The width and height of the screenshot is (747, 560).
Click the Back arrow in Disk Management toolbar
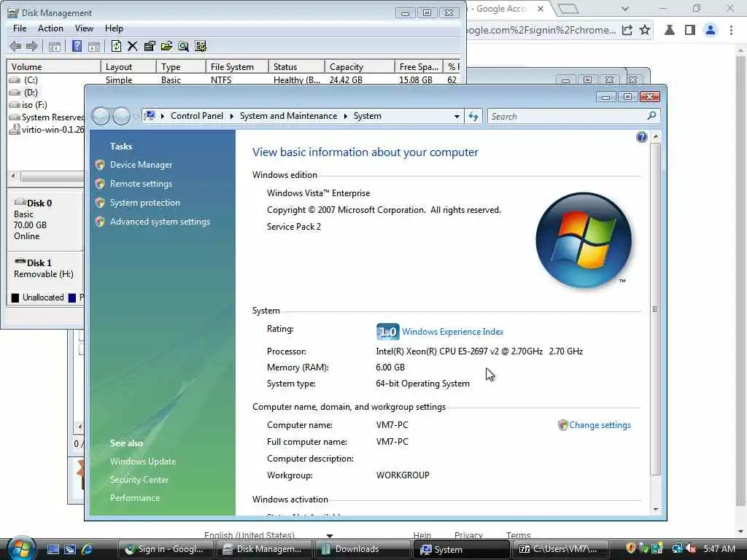coord(15,46)
